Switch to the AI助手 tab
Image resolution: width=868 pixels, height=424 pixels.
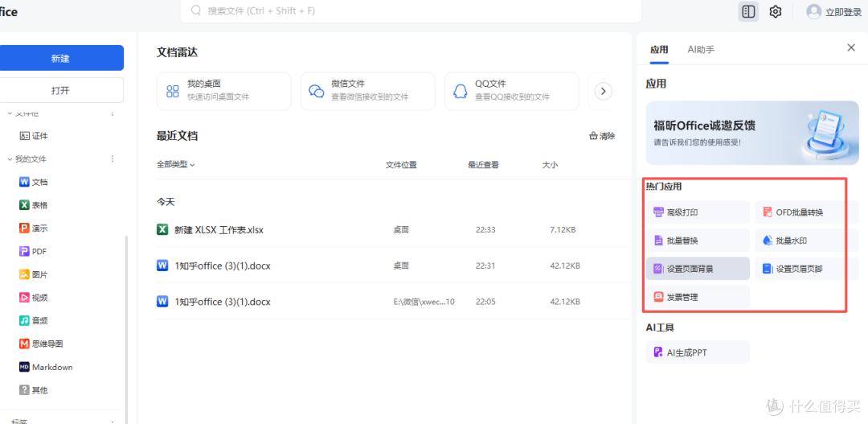[x=701, y=49]
